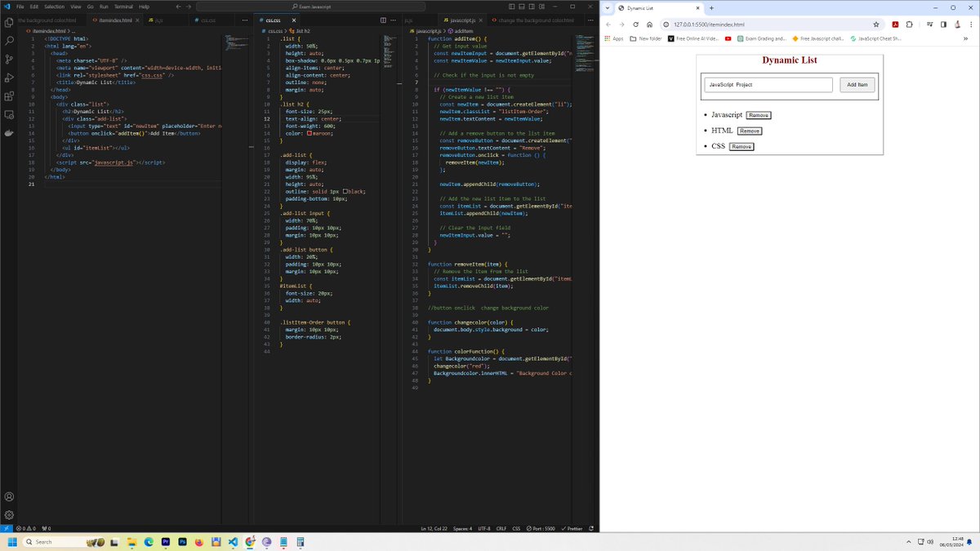Image resolution: width=980 pixels, height=551 pixels.
Task: Remove the Javascript list item
Action: 758,115
